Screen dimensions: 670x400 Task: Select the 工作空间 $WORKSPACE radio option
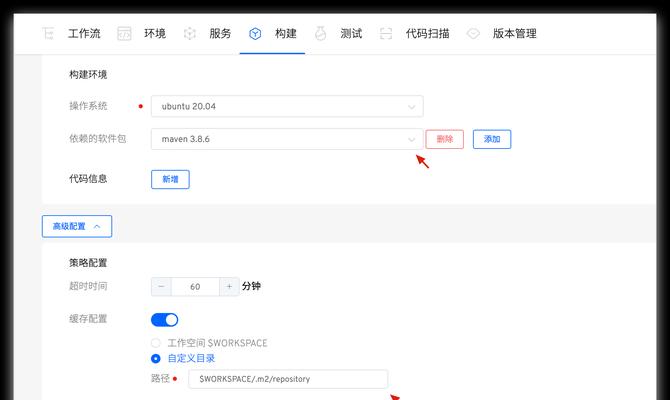click(x=156, y=343)
